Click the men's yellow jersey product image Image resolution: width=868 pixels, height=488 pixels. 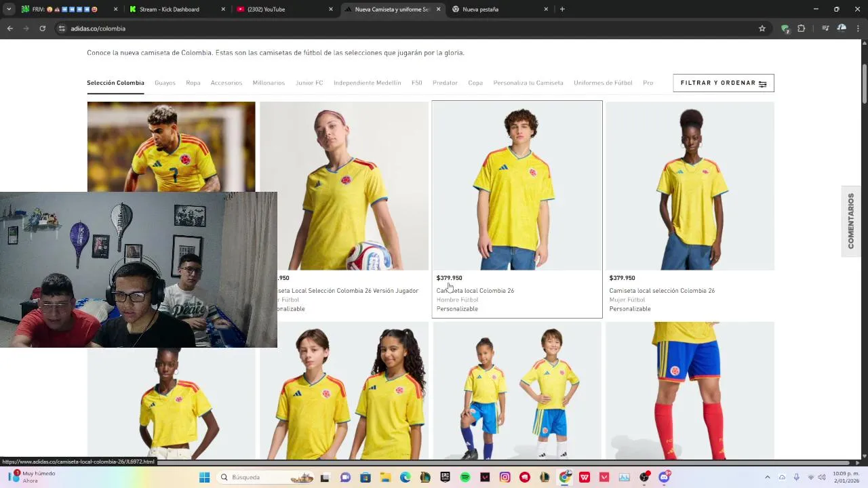coord(517,186)
